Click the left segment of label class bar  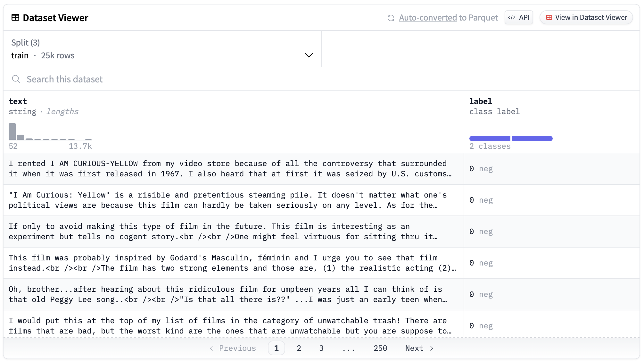click(x=490, y=139)
